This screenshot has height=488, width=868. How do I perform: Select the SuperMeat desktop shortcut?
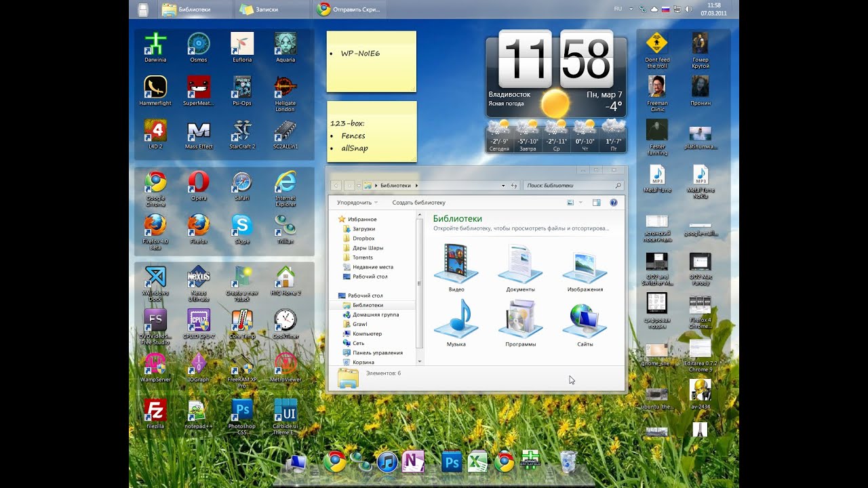tap(199, 91)
